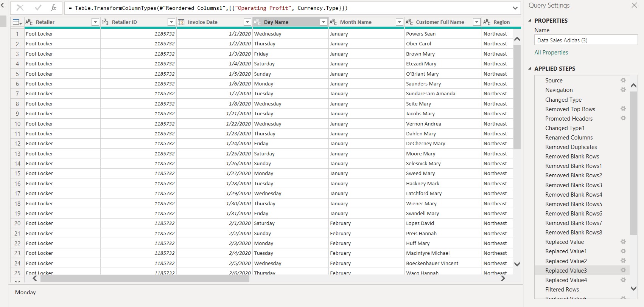The width and height of the screenshot is (644, 307).
Task: Open the All Properties link
Action: tap(551, 53)
